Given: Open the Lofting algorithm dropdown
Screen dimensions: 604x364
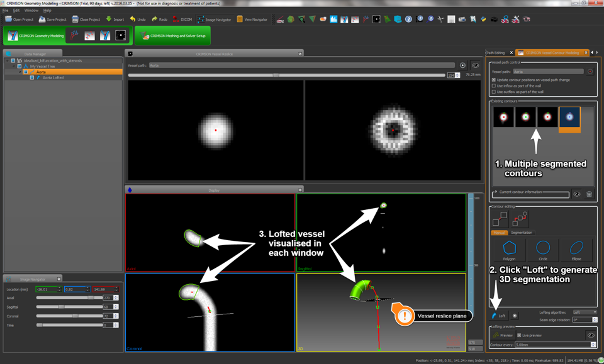Looking at the screenshot, I should coord(584,312).
